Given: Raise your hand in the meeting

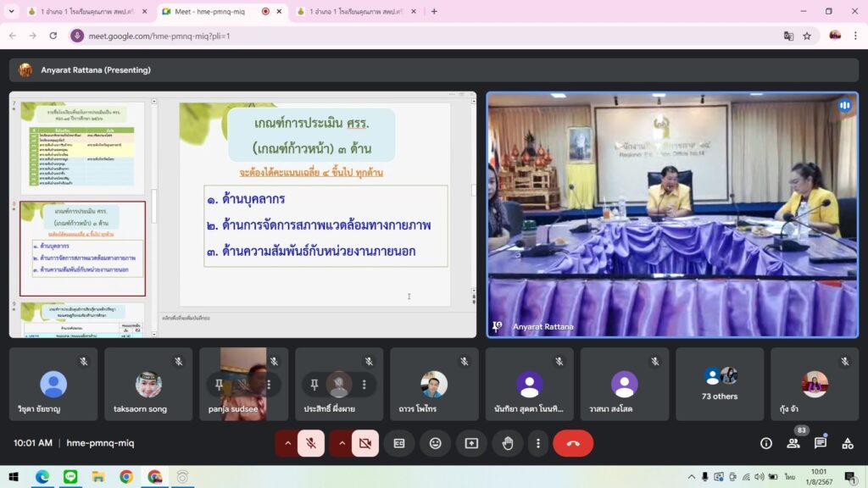Looking at the screenshot, I should (x=508, y=443).
